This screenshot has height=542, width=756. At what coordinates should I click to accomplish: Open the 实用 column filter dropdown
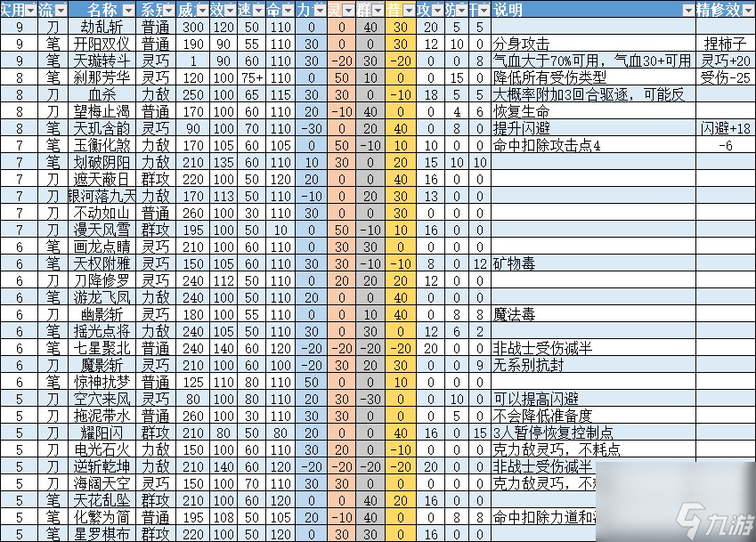pos(31,10)
